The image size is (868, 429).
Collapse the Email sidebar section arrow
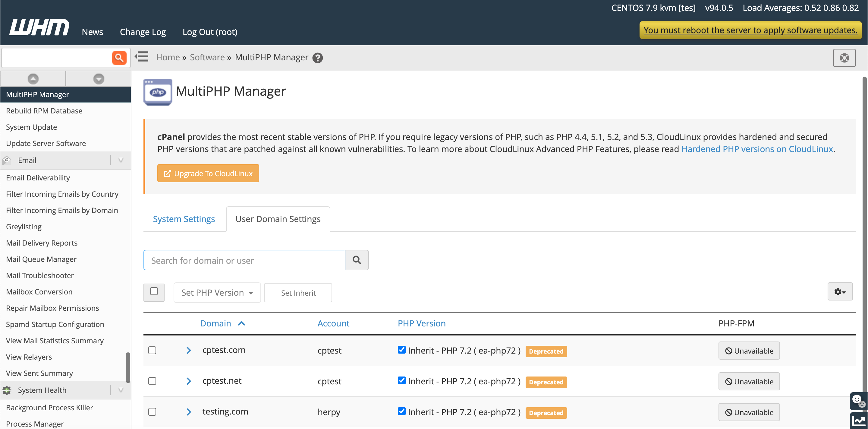pyautogui.click(x=121, y=160)
